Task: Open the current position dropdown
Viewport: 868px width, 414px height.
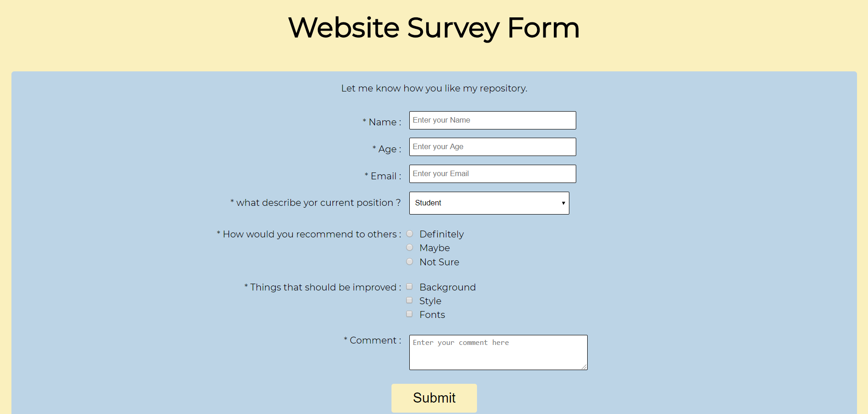Action: point(489,203)
